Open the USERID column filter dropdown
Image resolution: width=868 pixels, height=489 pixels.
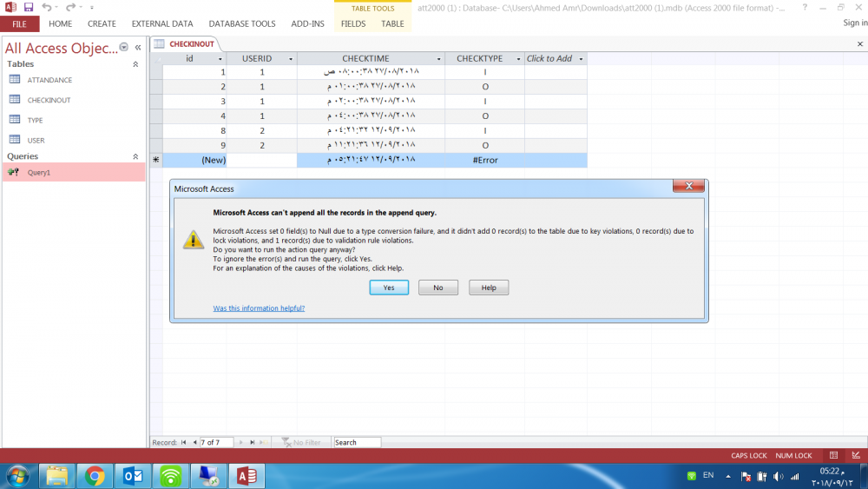tap(291, 59)
